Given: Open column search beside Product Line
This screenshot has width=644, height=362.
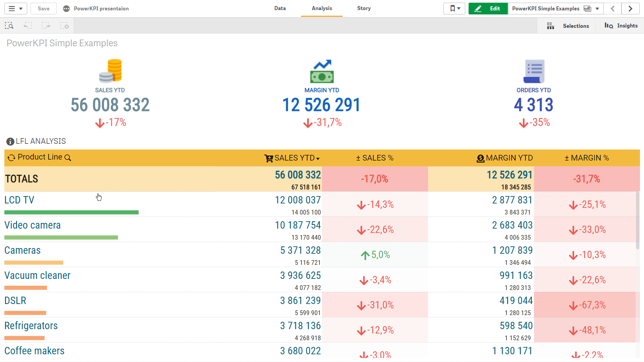Looking at the screenshot, I should [68, 158].
